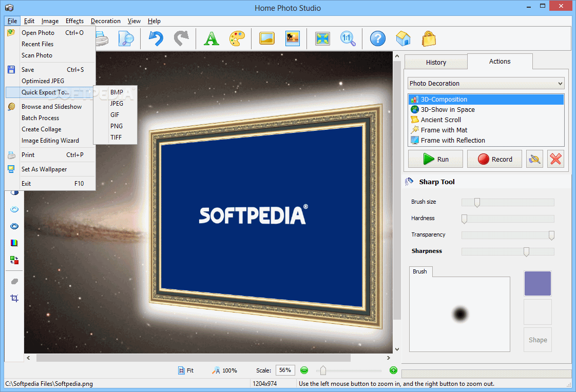The image size is (576, 392).
Task: Click the fit-to-screen arrows icon
Action: 322,38
